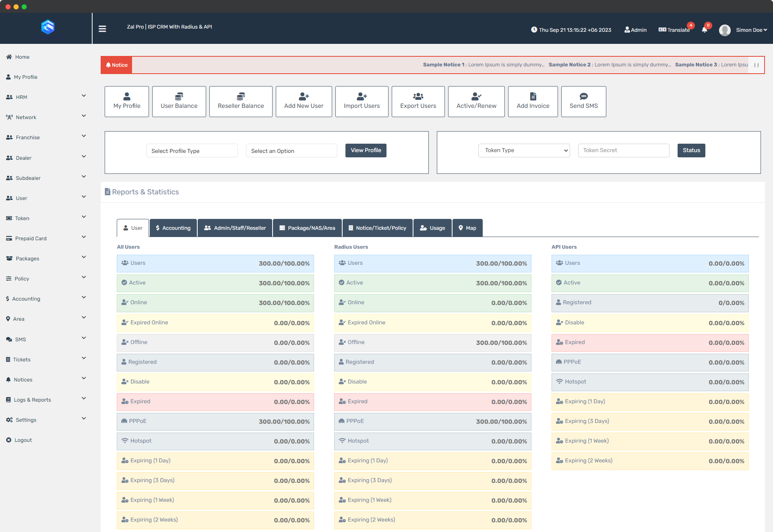Click Sample Notice 1 link
The image size is (773, 532).
pos(484,65)
